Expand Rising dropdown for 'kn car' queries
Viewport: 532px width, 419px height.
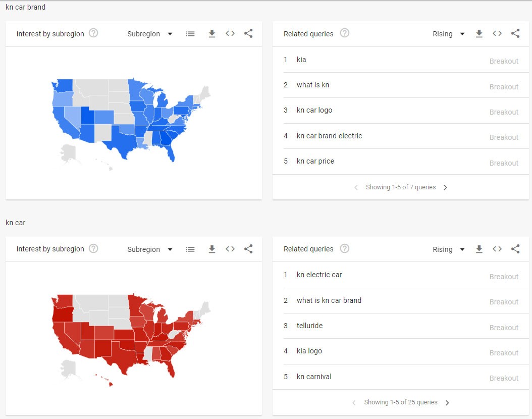coord(448,249)
